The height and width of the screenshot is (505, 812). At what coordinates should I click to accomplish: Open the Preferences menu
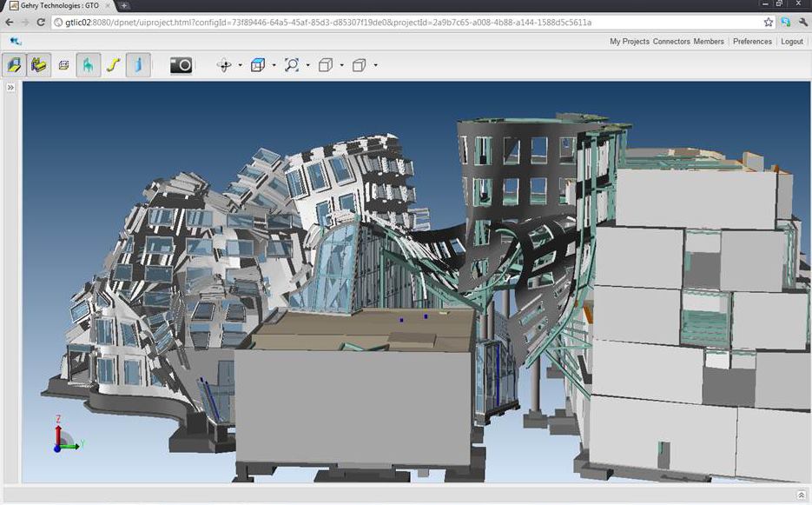coord(750,41)
